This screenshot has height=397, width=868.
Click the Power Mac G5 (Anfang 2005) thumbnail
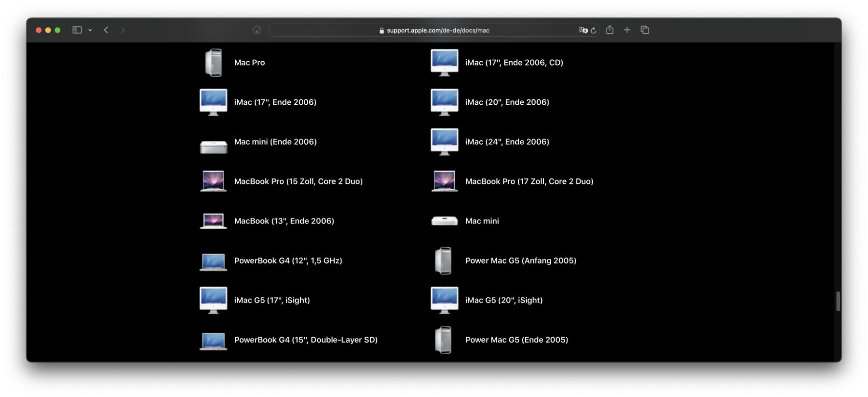444,261
